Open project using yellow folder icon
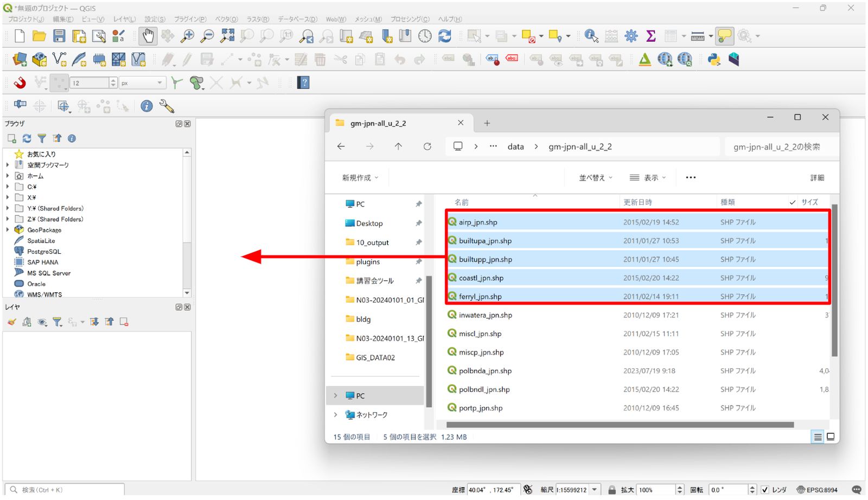868x500 pixels. [39, 36]
